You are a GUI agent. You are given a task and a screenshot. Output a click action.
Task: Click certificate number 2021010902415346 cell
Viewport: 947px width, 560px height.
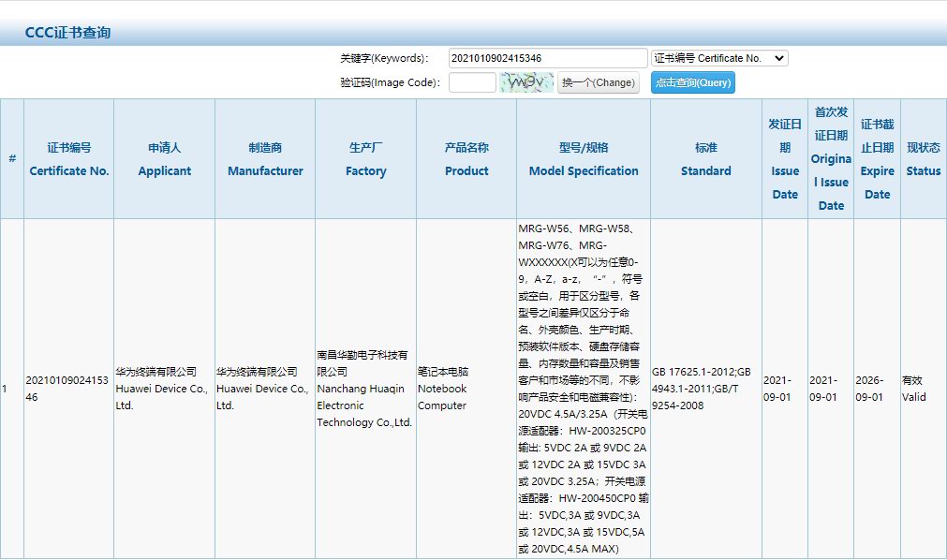click(x=69, y=389)
